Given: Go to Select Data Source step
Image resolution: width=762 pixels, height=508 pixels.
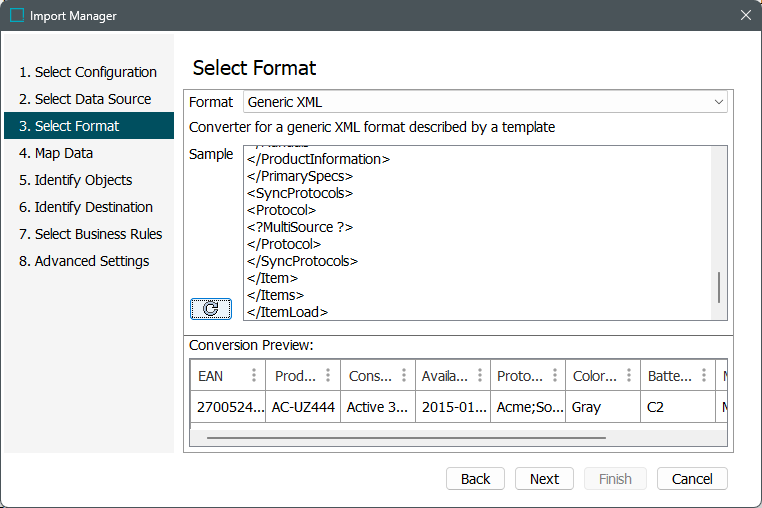Looking at the screenshot, I should pyautogui.click(x=85, y=99).
